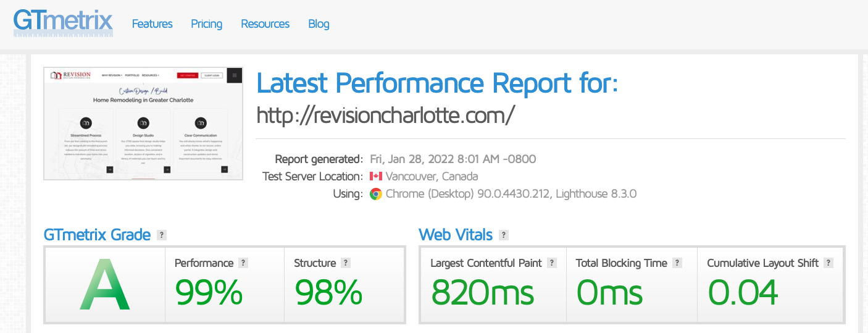Click the report date 'Fri, Jan 28, 2022 8:01 AM -0800'
868x333 pixels.
(x=453, y=159)
